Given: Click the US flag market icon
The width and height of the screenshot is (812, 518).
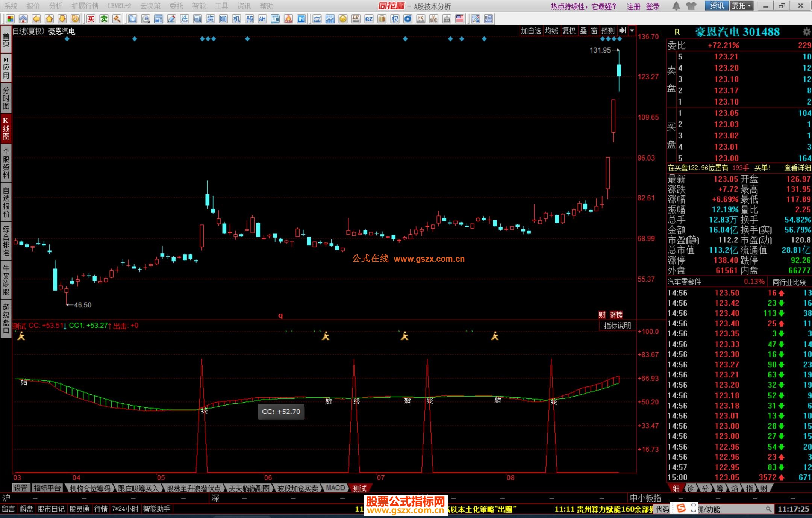Looking at the screenshot, I should (x=459, y=19).
